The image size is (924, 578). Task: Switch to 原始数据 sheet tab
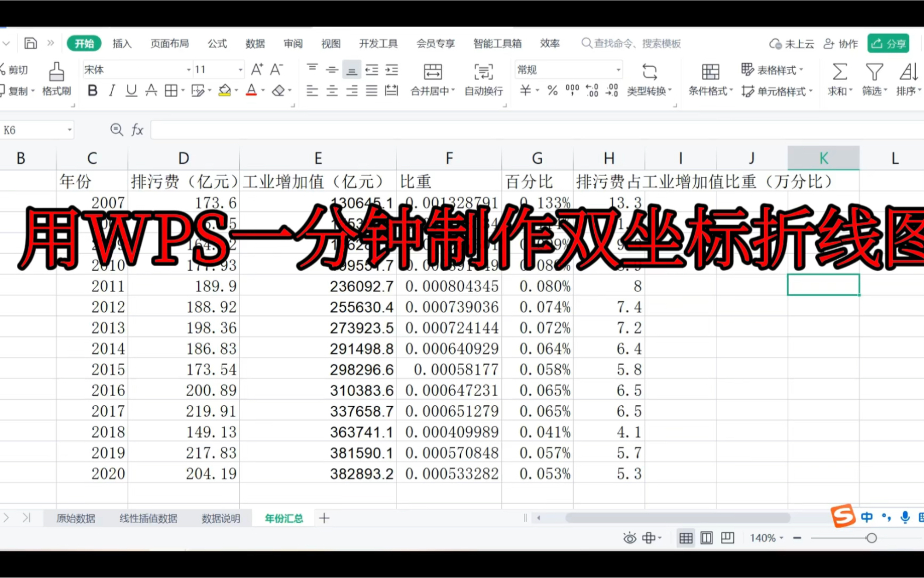[x=76, y=518]
